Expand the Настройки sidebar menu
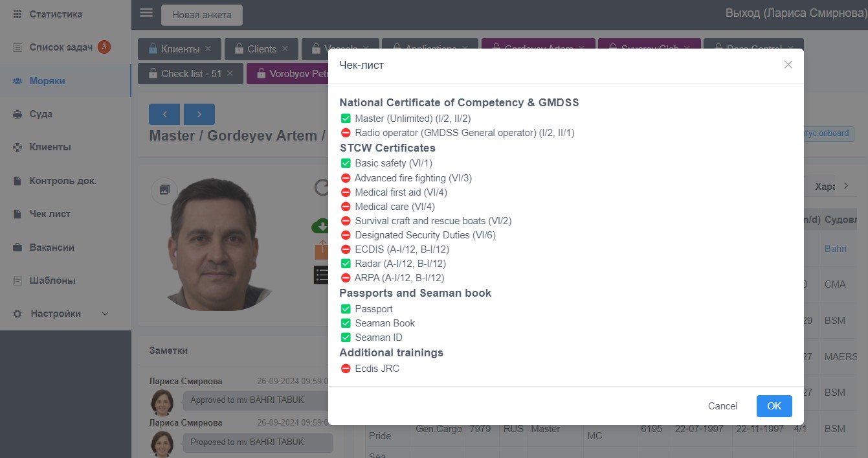 [105, 314]
